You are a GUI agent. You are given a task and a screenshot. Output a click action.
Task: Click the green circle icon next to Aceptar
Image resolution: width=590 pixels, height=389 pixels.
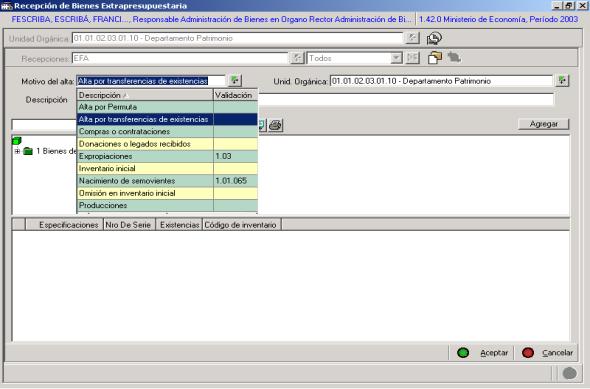coord(463,353)
